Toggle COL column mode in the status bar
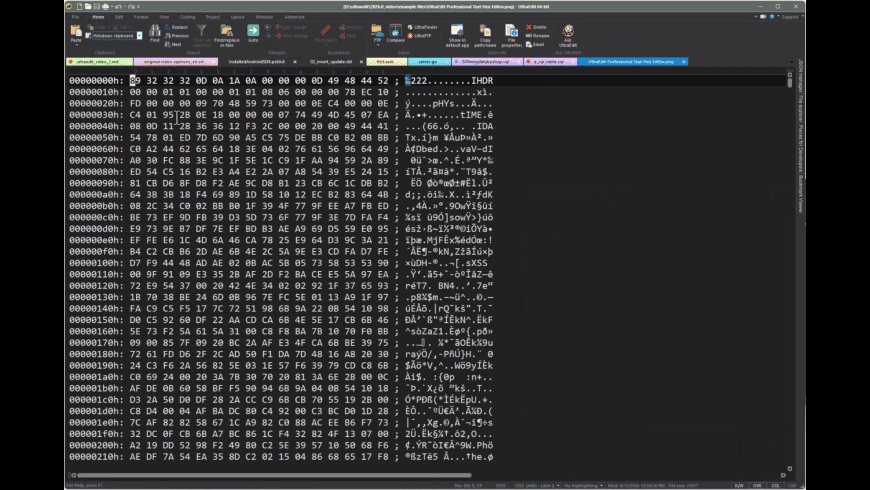 775,486
